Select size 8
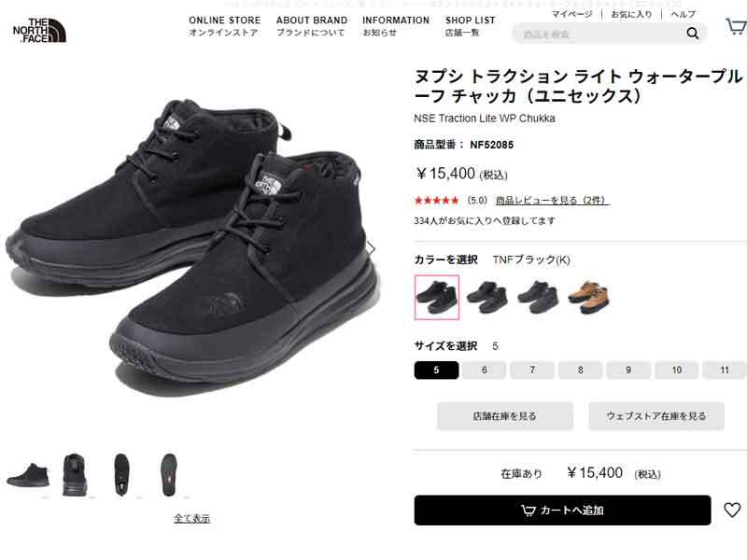Image resolution: width=747 pixels, height=560 pixels. tap(580, 370)
